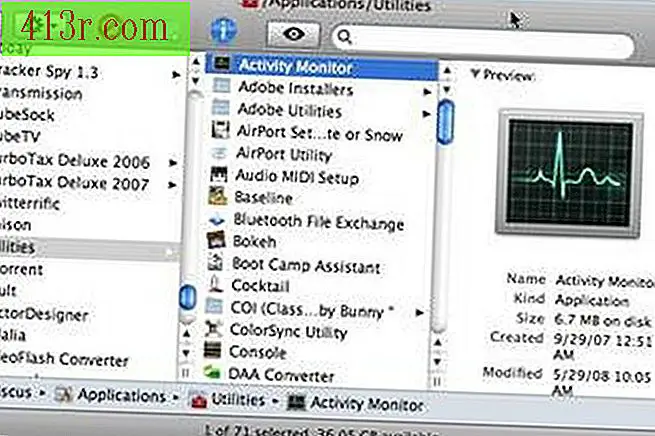
Task: Click Activity Monitor in the path bar
Action: point(367,403)
